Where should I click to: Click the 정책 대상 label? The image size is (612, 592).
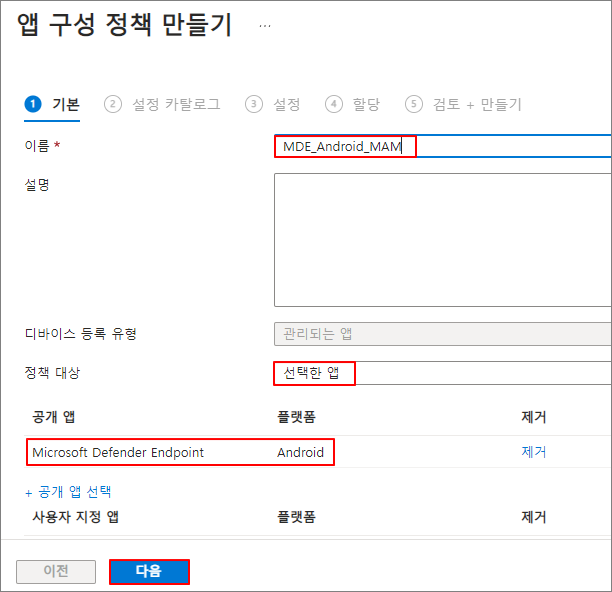point(52,373)
